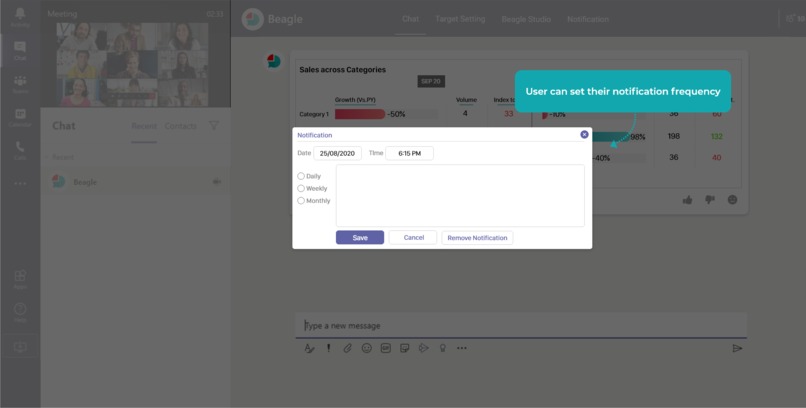Image resolution: width=806 pixels, height=408 pixels.
Task: Click the download app icon at sidebar bottom
Action: (x=20, y=347)
